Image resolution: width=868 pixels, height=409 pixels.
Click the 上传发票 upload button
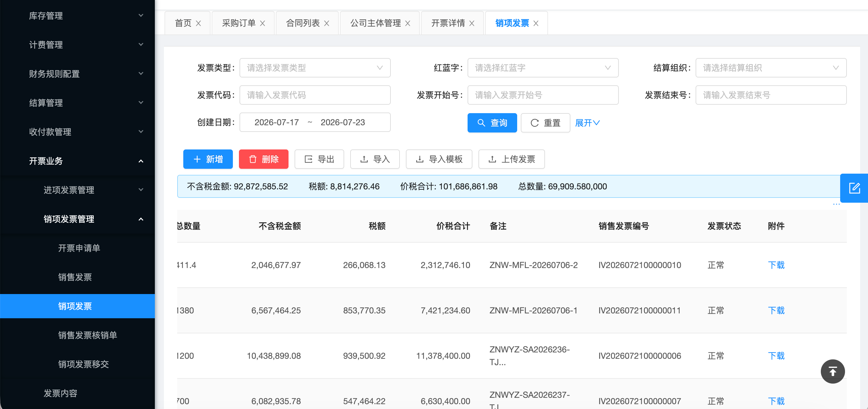511,159
